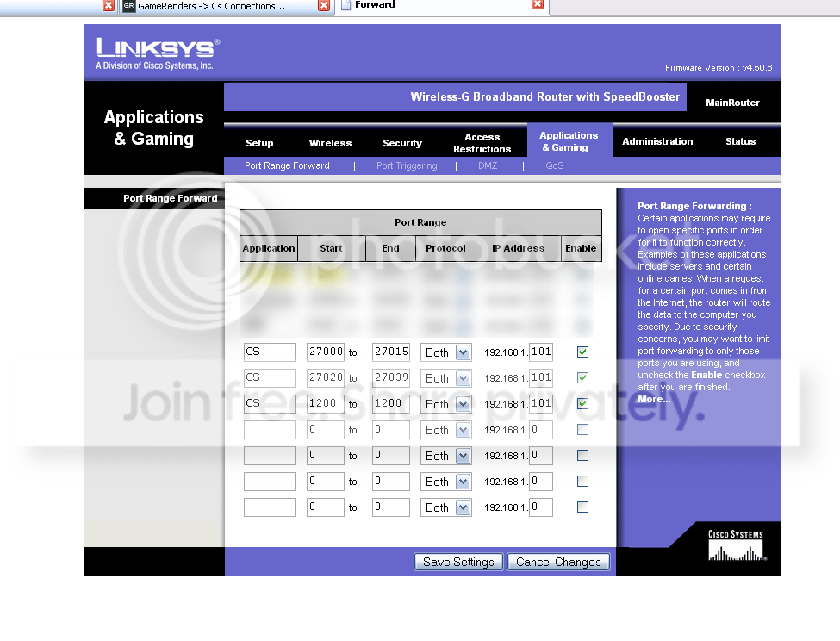
Task: Click the Cisco Systems logo
Action: point(736,545)
